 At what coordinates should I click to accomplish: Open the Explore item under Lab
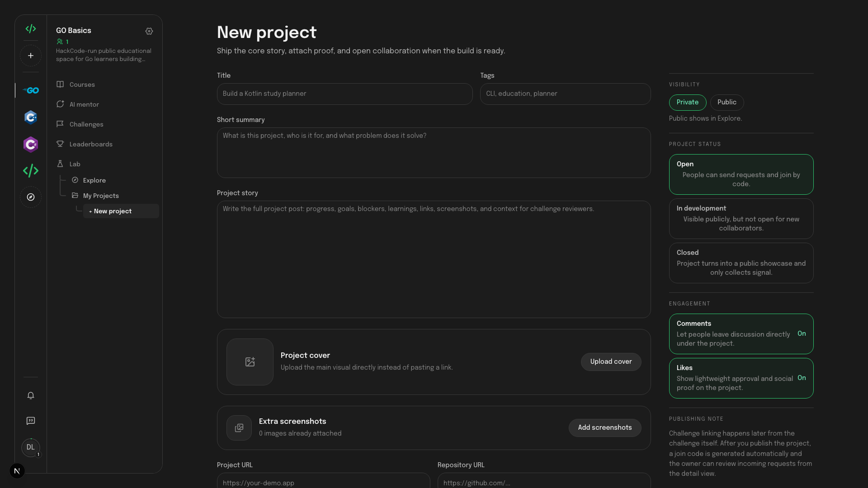[94, 180]
